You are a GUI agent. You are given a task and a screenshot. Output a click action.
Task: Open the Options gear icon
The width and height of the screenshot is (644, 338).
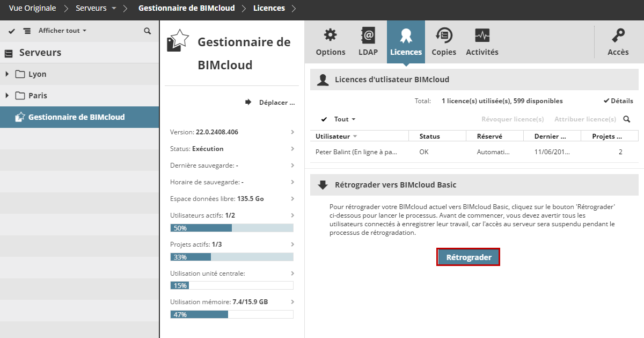tap(331, 35)
